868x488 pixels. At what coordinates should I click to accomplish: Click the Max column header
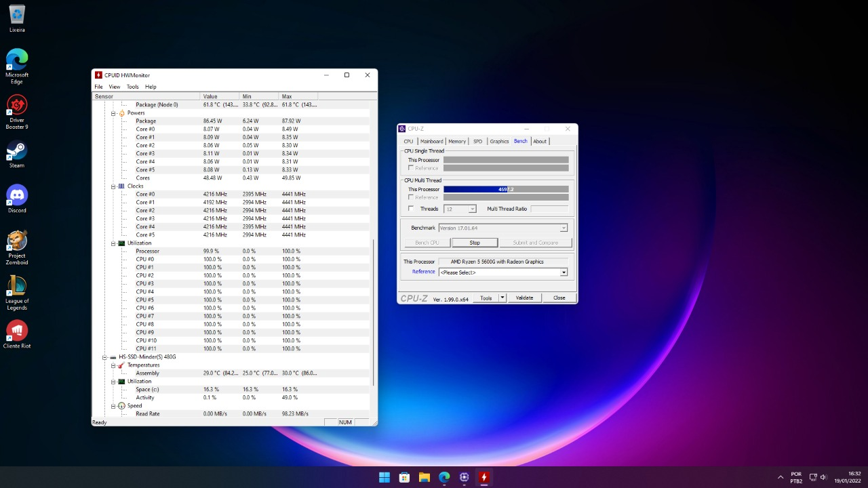298,96
